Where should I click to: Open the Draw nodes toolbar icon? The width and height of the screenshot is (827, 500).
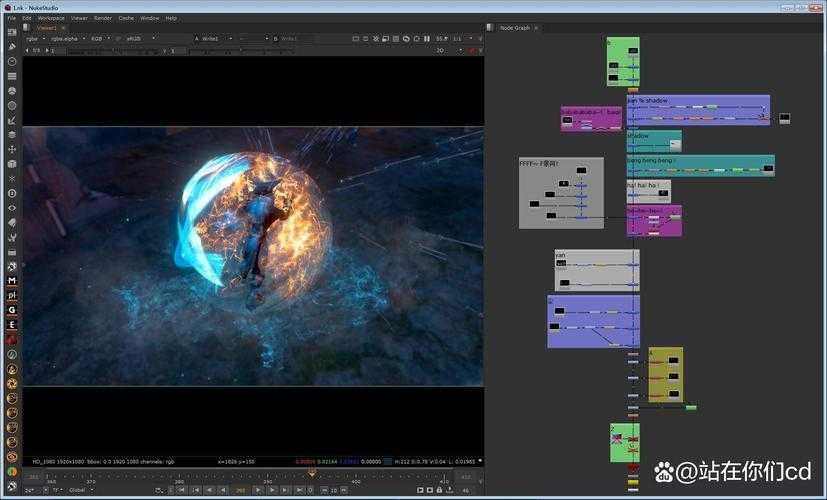(x=12, y=47)
